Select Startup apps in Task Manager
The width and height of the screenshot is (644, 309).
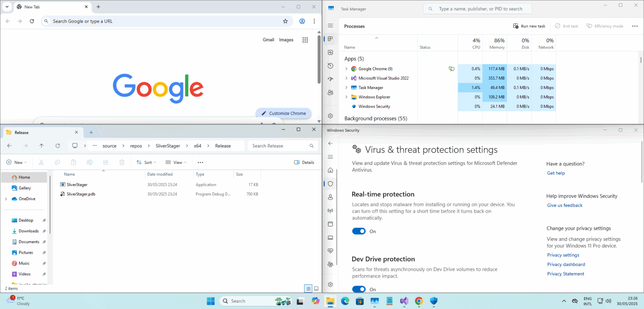[330, 78]
